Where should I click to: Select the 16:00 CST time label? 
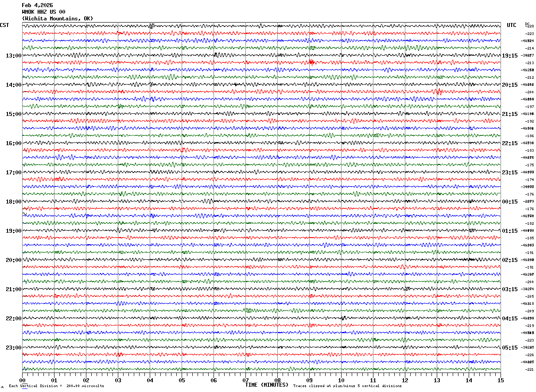point(13,143)
